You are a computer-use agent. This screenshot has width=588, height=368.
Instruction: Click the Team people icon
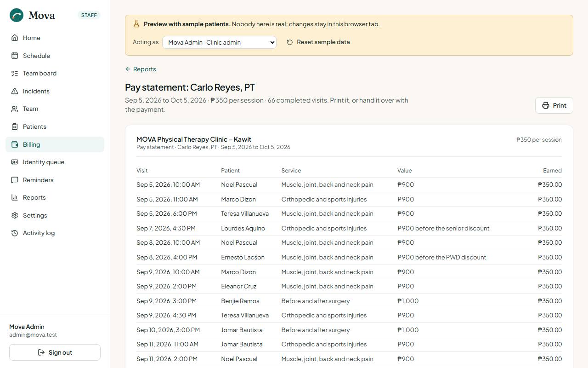pyautogui.click(x=15, y=109)
